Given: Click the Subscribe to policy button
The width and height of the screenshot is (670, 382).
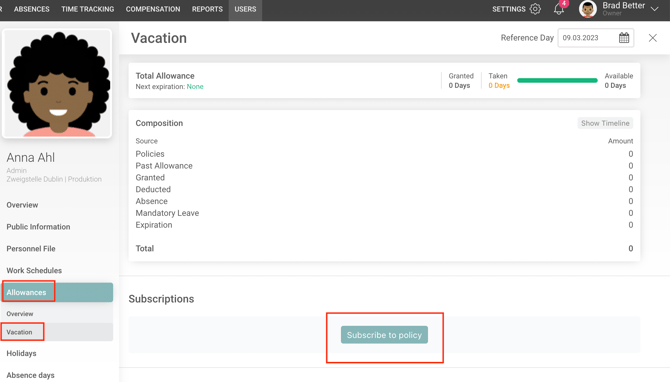Looking at the screenshot, I should pyautogui.click(x=384, y=335).
